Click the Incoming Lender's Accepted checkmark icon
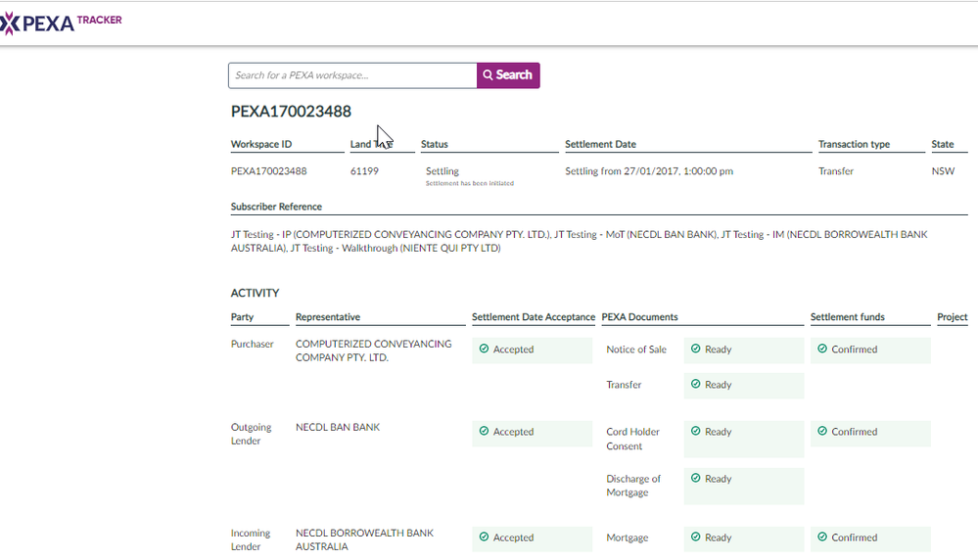 pyautogui.click(x=484, y=537)
